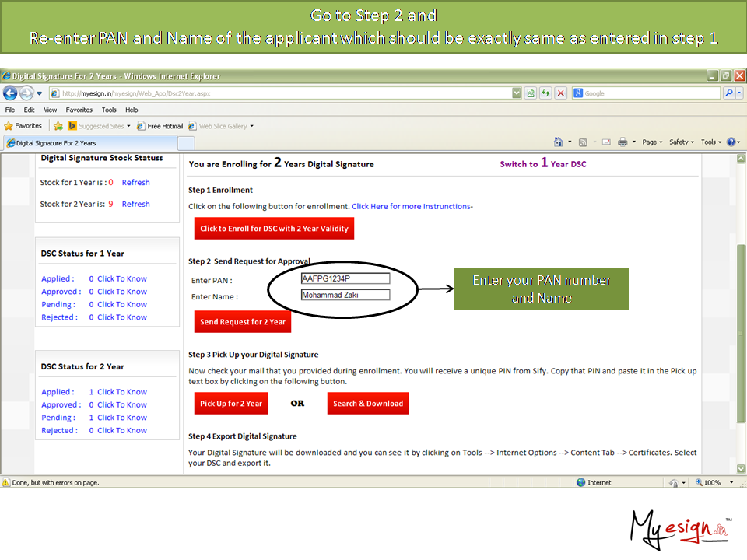Expand the address bar URL dropdown
Viewport: 747px width, 560px height.
click(x=517, y=93)
